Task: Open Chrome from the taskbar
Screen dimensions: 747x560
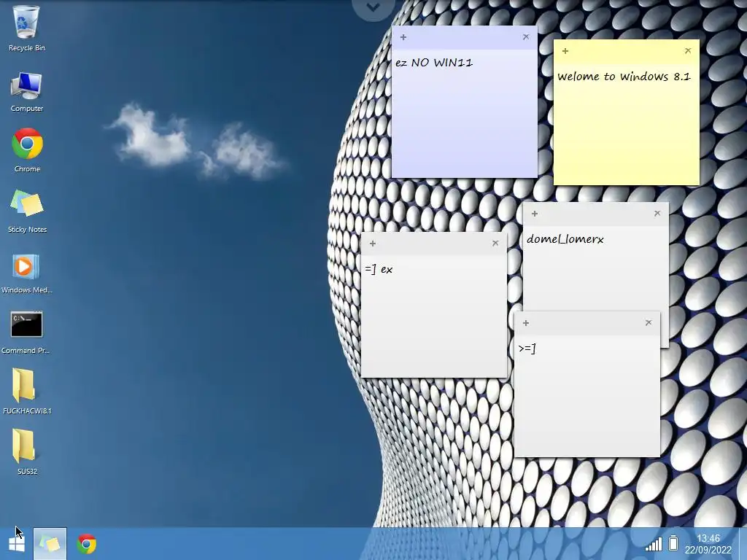Action: (x=87, y=544)
